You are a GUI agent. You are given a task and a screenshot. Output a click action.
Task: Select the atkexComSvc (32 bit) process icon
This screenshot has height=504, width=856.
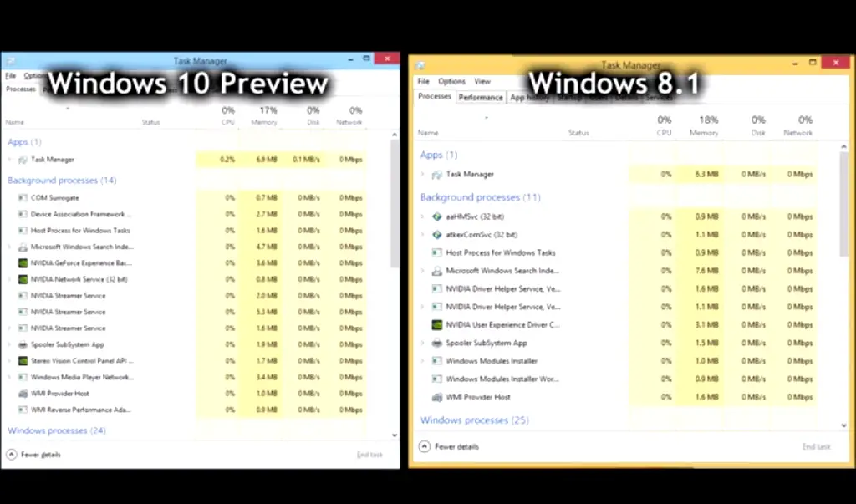[x=436, y=235]
